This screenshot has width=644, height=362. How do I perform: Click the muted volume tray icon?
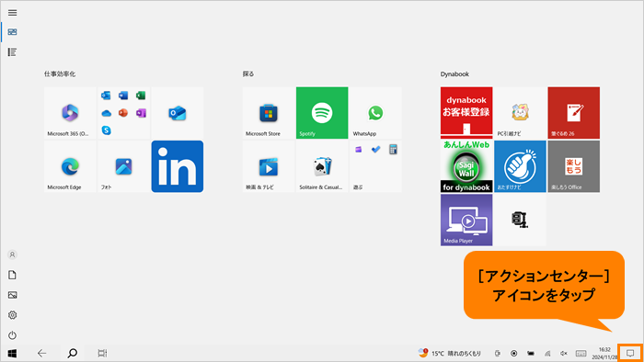tap(564, 353)
